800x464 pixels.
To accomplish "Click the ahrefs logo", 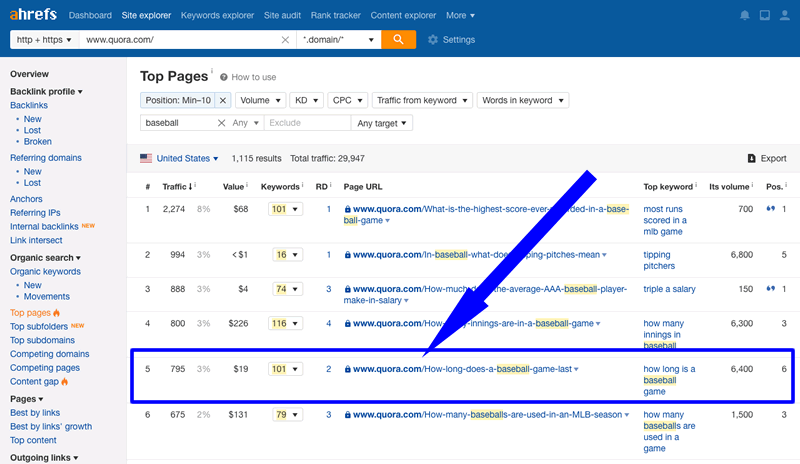I will (33, 14).
